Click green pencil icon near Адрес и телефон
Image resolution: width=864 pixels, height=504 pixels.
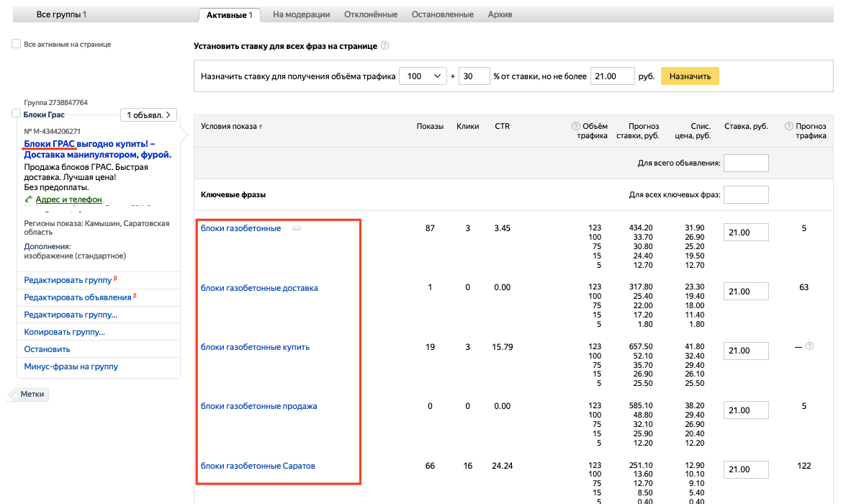click(28, 199)
